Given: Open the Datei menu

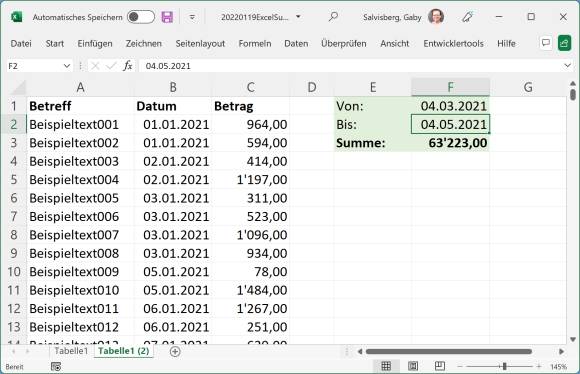Looking at the screenshot, I should tap(21, 44).
